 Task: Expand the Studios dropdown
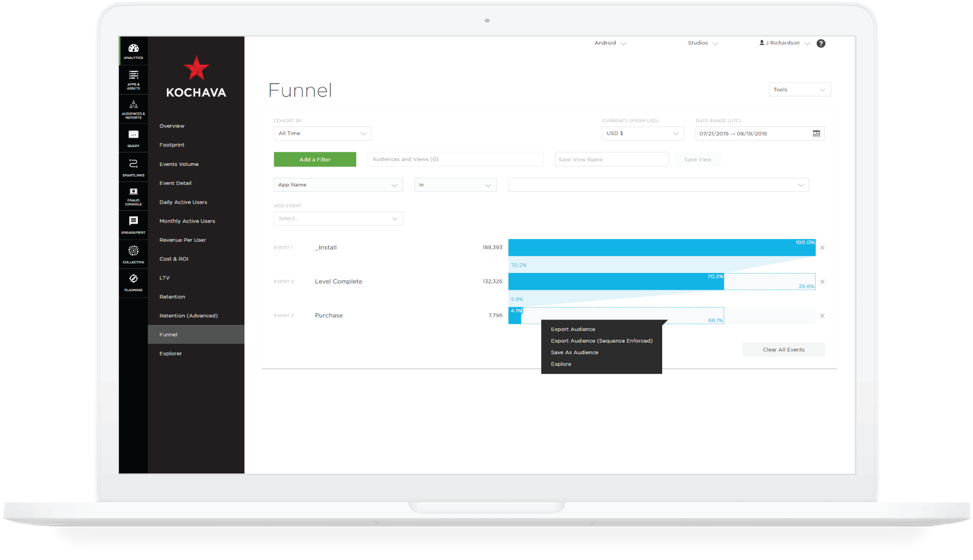[x=703, y=43]
